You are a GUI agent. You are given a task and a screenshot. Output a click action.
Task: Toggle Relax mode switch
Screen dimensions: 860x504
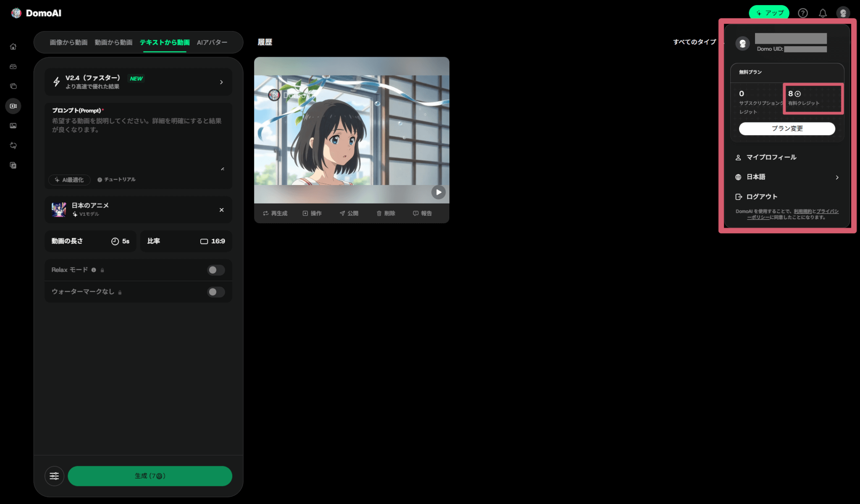click(215, 270)
